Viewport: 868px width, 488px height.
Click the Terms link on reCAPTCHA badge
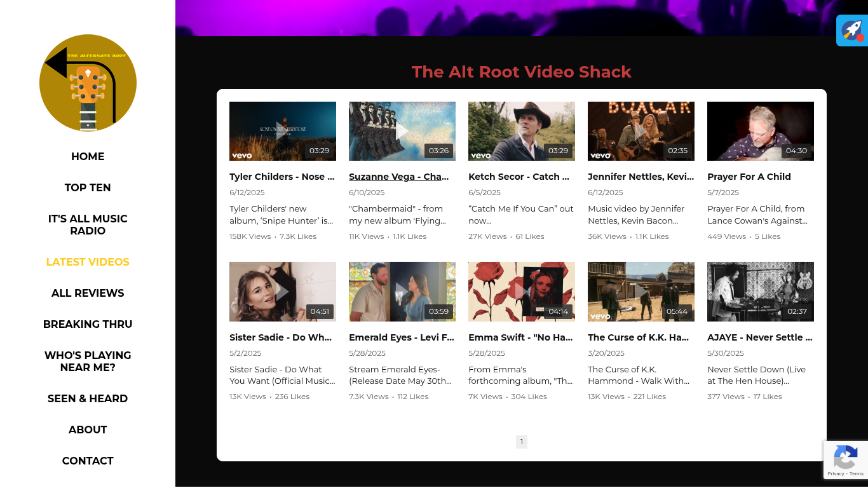[857, 473]
